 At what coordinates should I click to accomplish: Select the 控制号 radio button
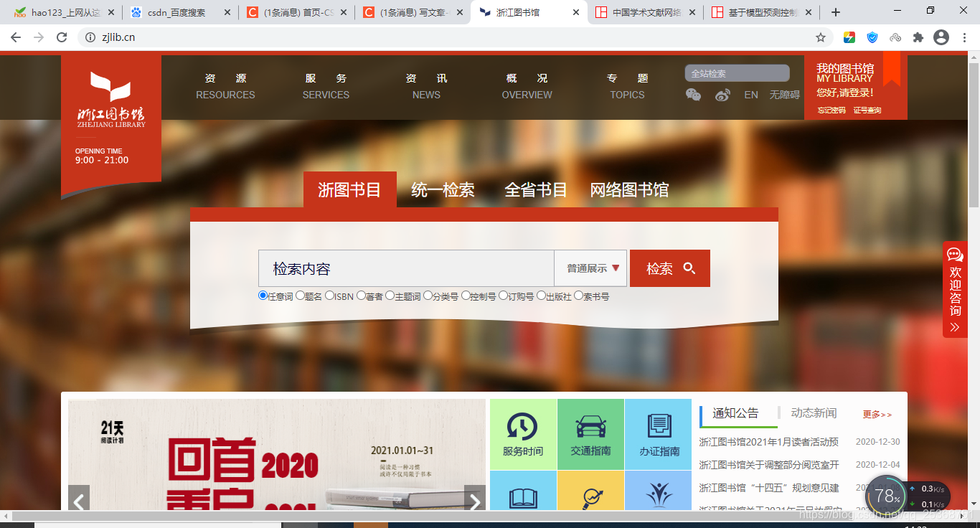tap(466, 296)
